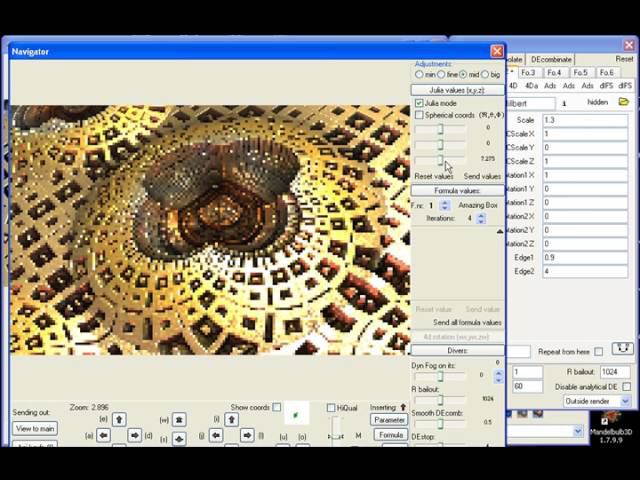This screenshot has height=480, width=640.
Task: Open formula folder icon beside hidden
Action: pyautogui.click(x=623, y=102)
